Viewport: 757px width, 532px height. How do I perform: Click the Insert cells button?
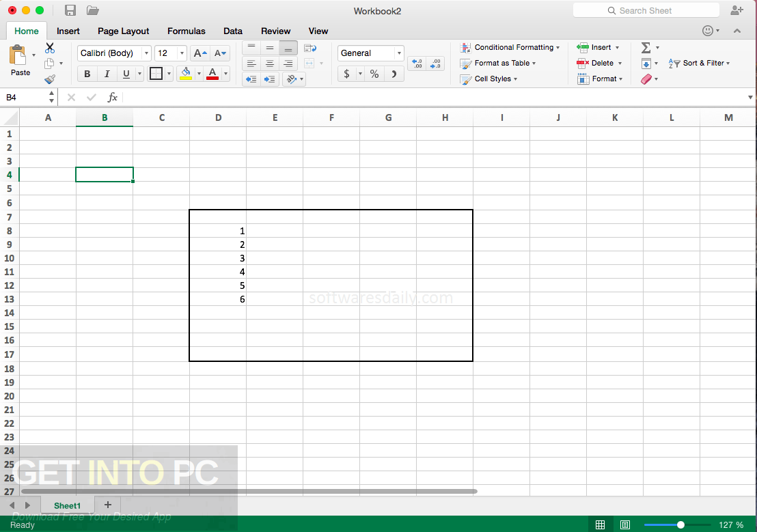598,47
